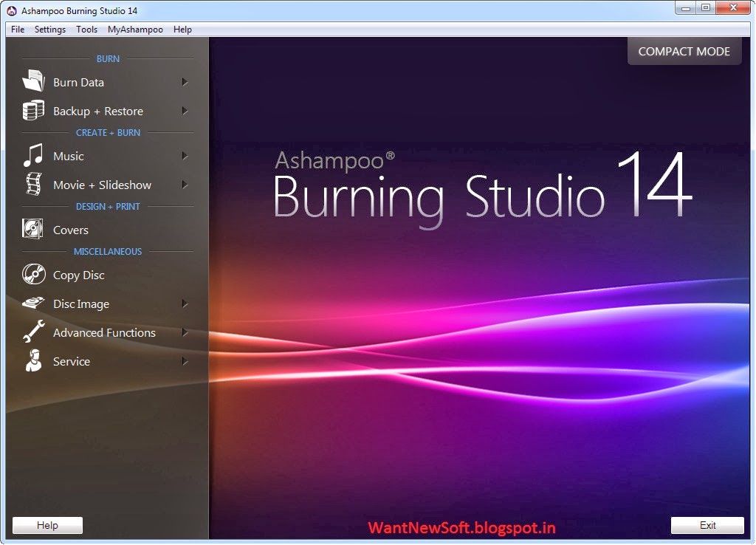Click the Help button at bottom left
The width and height of the screenshot is (756, 545).
(x=47, y=525)
